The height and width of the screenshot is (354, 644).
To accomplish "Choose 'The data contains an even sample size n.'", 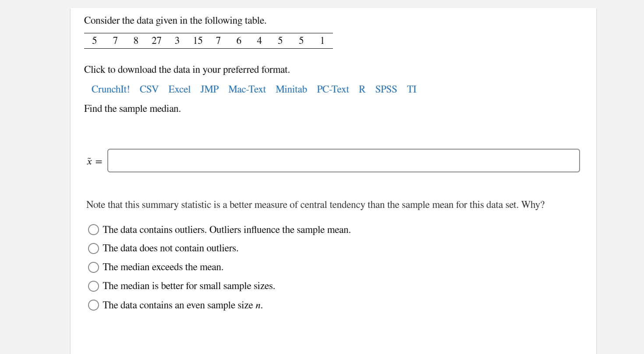I will coord(93,305).
